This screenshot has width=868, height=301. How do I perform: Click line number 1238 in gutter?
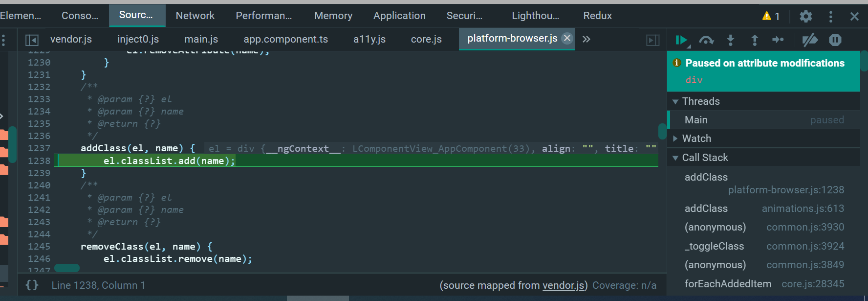[39, 161]
